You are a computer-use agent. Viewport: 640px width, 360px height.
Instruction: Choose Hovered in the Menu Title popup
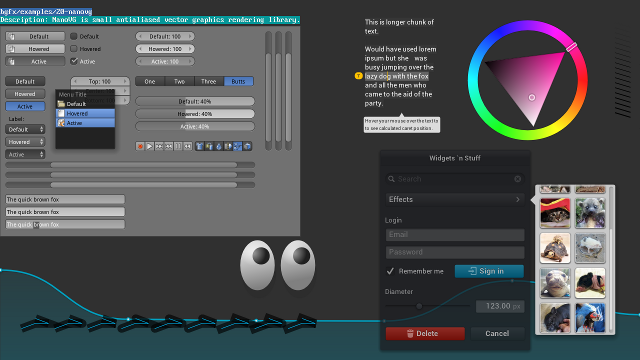coord(85,113)
